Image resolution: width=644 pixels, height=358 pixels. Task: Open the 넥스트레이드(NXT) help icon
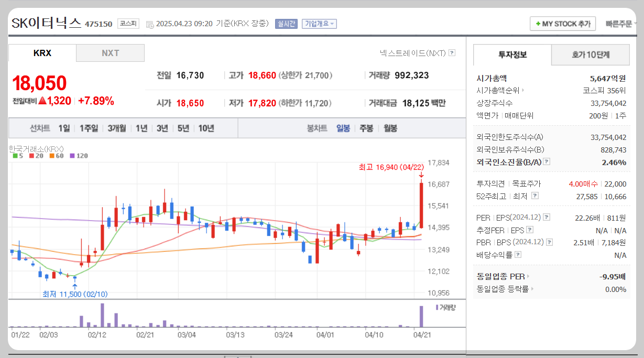point(452,52)
